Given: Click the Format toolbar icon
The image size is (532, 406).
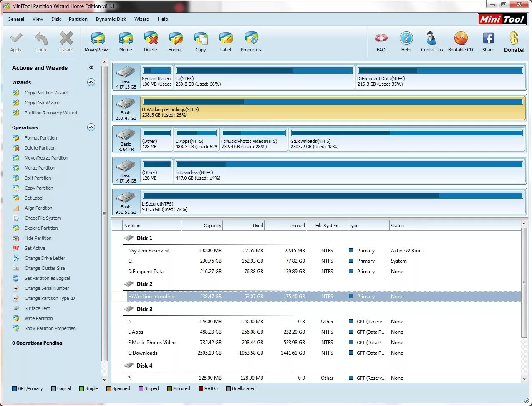Looking at the screenshot, I should [x=176, y=38].
